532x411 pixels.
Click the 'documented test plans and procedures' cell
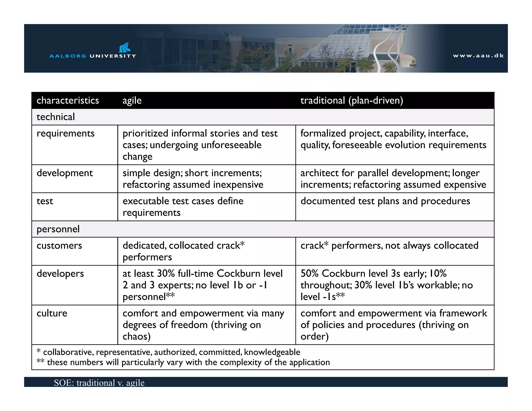pos(385,201)
